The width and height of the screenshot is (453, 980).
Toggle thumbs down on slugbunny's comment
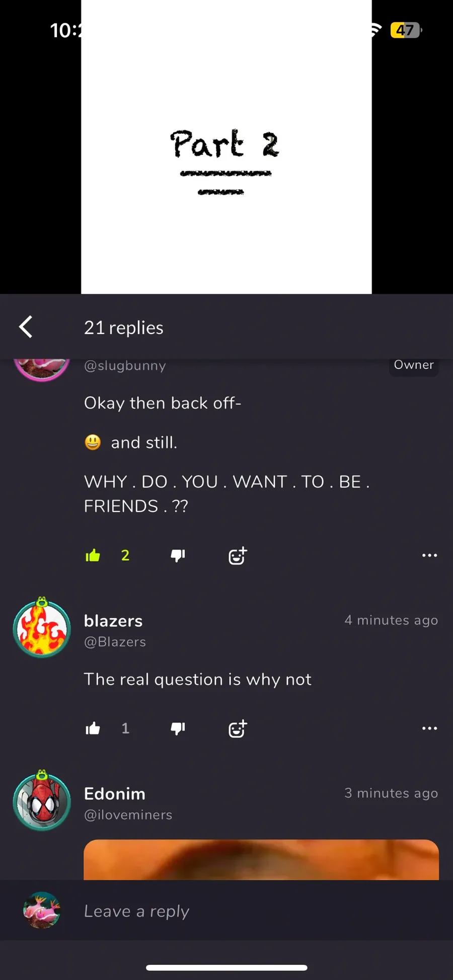click(x=178, y=555)
